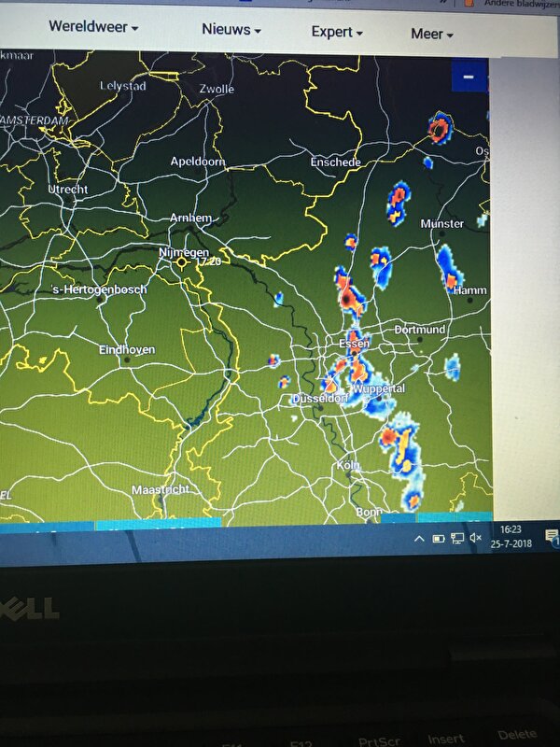Click the Bonn city label
The image size is (560, 747).
click(x=369, y=512)
